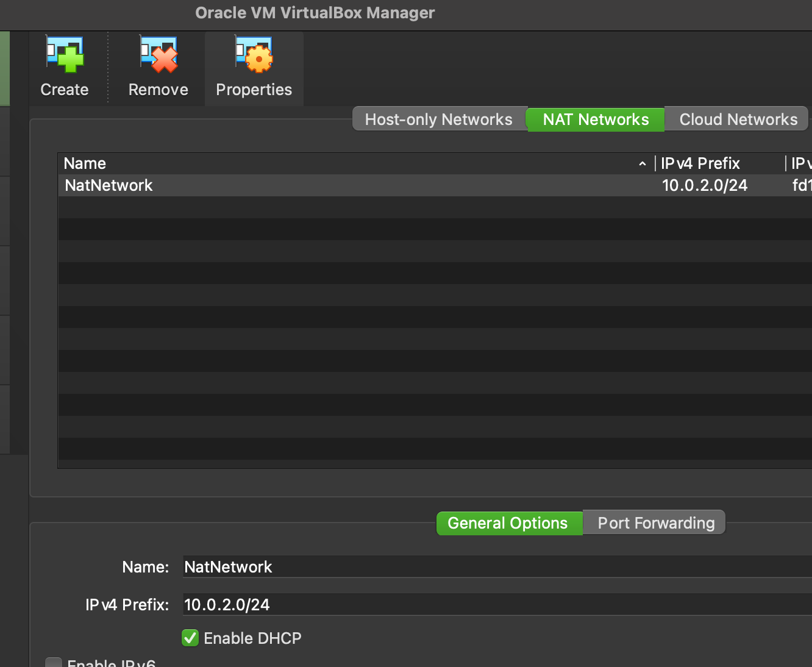
Task: Click the green Create network icon
Action: [x=64, y=55]
